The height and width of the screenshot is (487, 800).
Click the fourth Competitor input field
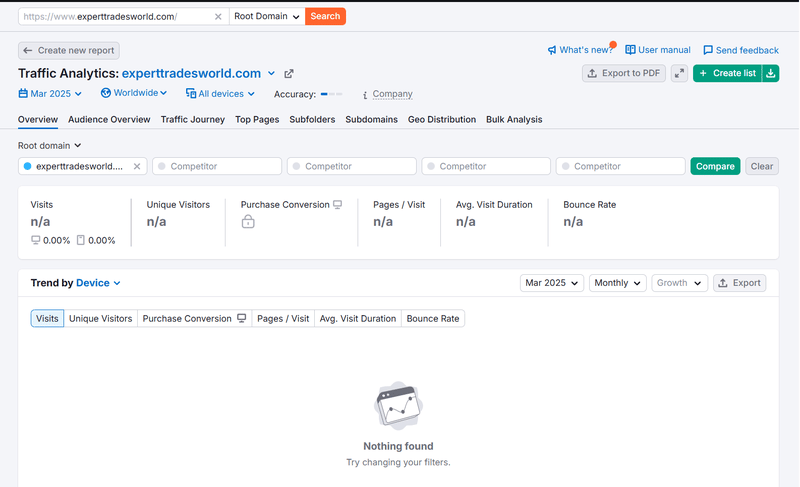[620, 166]
